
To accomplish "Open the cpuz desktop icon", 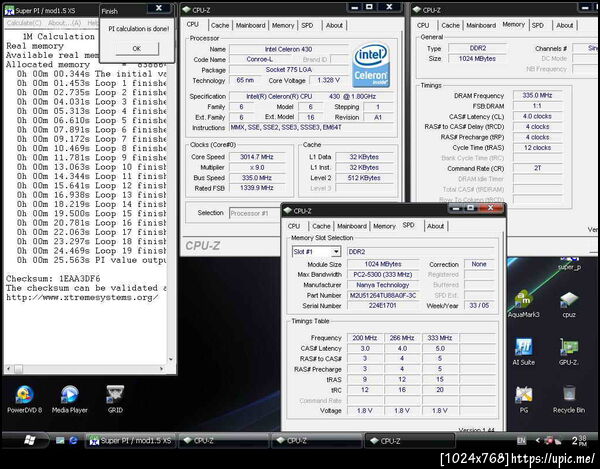I will click(569, 304).
